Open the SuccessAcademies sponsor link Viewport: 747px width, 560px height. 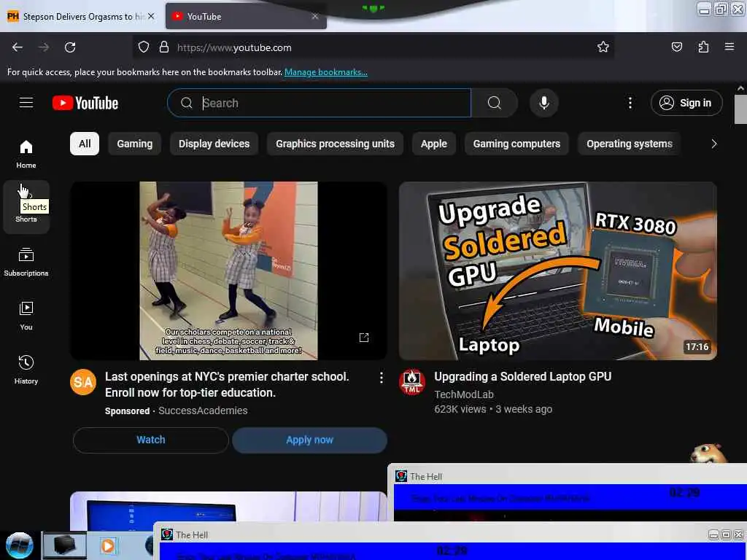[x=203, y=411]
